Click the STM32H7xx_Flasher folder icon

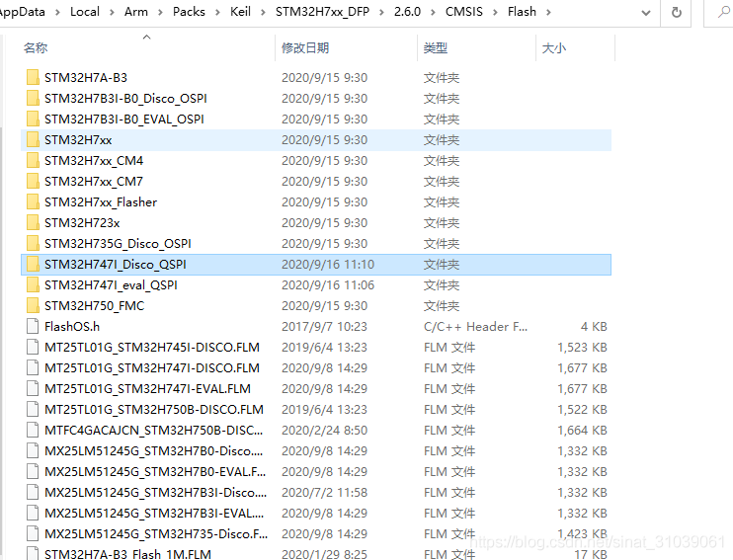[x=33, y=201]
